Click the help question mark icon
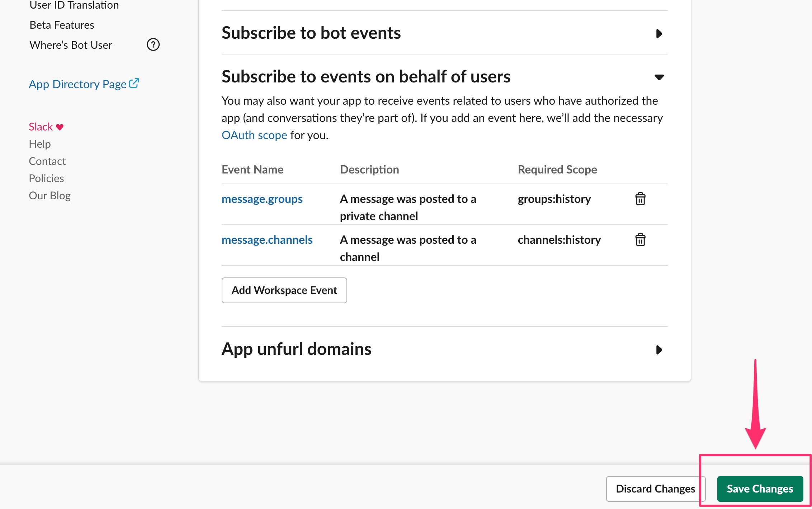This screenshot has width=812, height=509. (153, 45)
